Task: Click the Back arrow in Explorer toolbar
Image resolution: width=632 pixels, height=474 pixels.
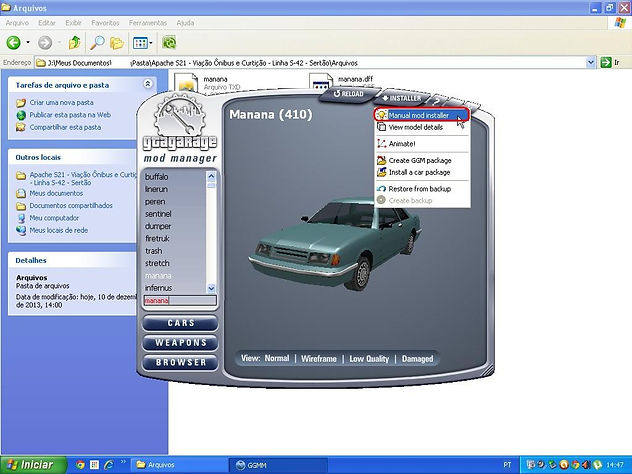Action: 13,42
